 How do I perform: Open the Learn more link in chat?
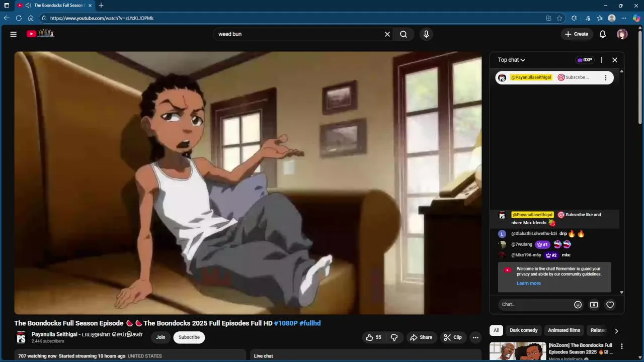tap(529, 284)
